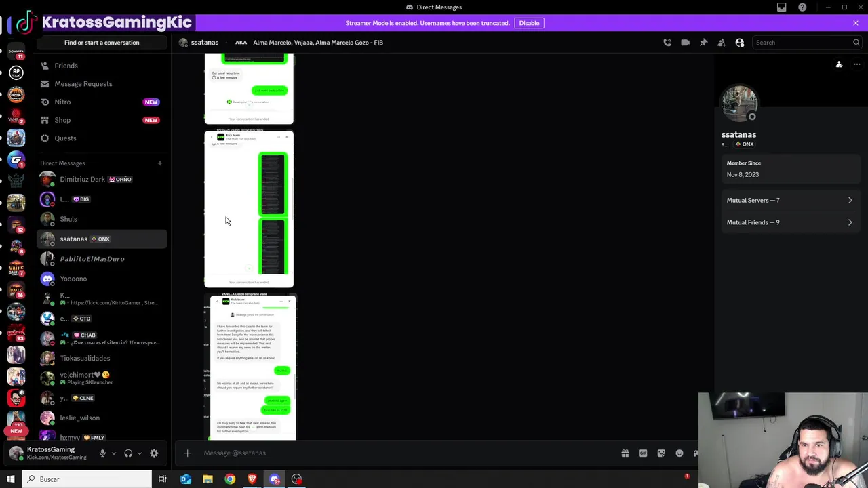Click the Member Since date Nov 8, 2023

[743, 175]
